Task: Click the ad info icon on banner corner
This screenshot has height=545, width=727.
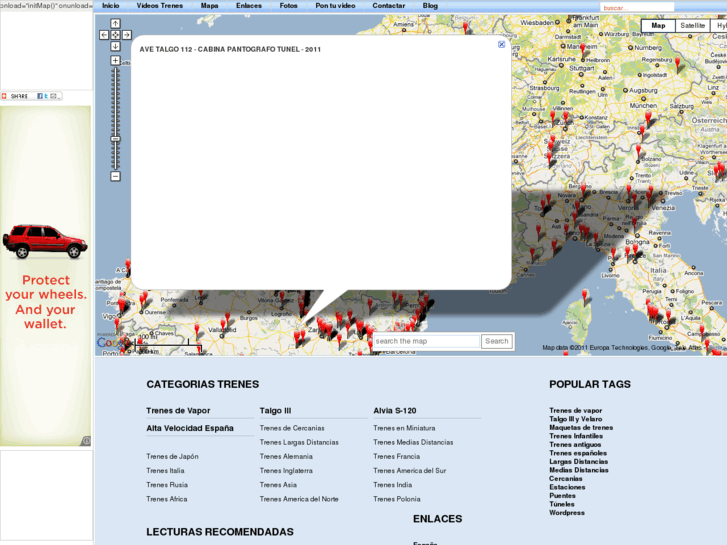Action: click(x=86, y=441)
